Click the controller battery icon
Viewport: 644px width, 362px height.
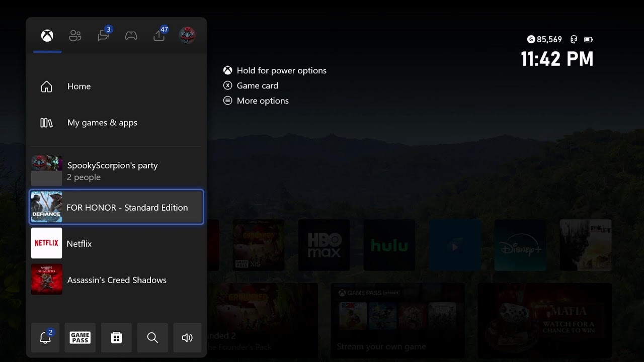click(x=589, y=39)
